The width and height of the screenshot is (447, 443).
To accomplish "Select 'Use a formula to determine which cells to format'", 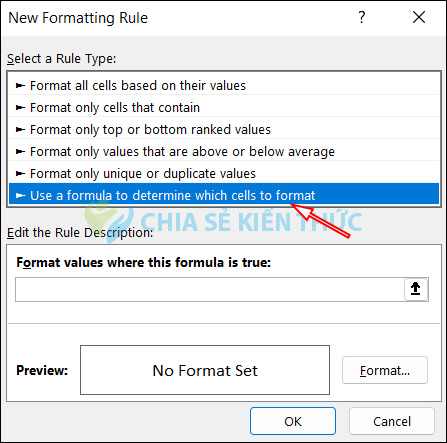I will (x=224, y=194).
